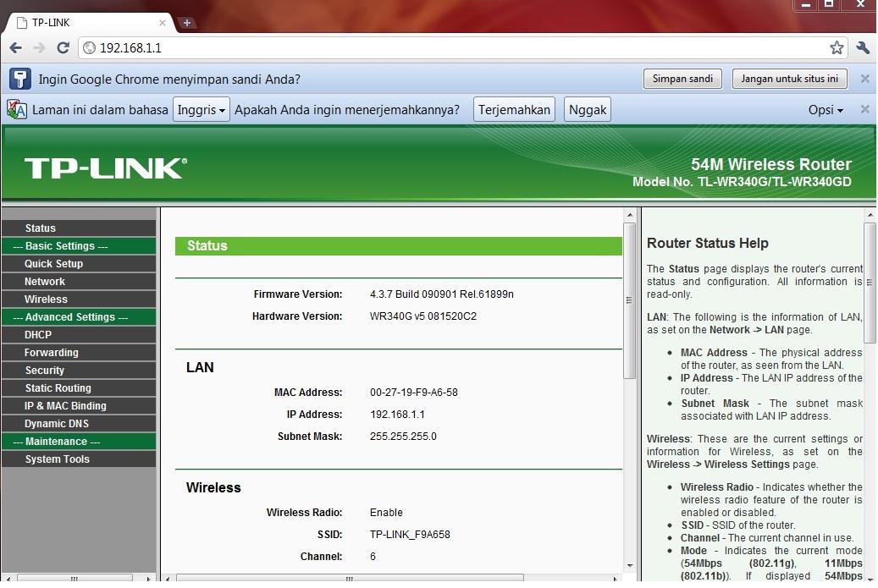Click the firmware version 4.3.7 Build value
Image resolution: width=878 pixels, height=588 pixels.
pyautogui.click(x=441, y=294)
